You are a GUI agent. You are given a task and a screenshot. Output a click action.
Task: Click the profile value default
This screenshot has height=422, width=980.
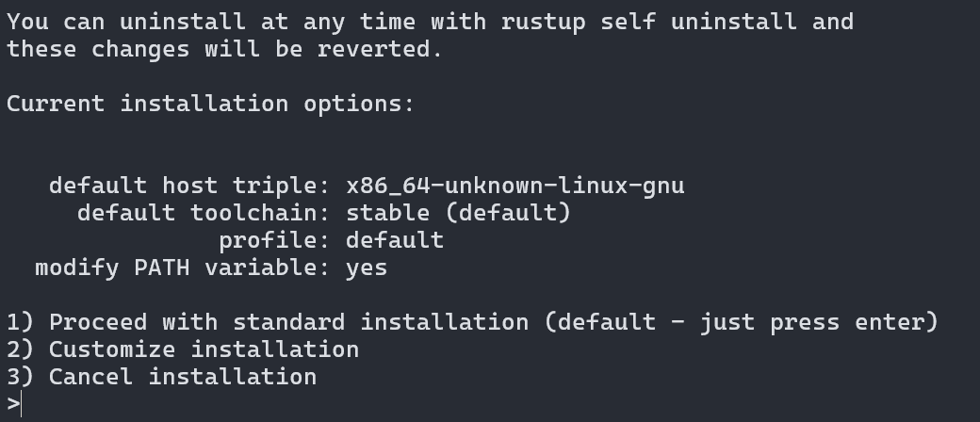[394, 240]
